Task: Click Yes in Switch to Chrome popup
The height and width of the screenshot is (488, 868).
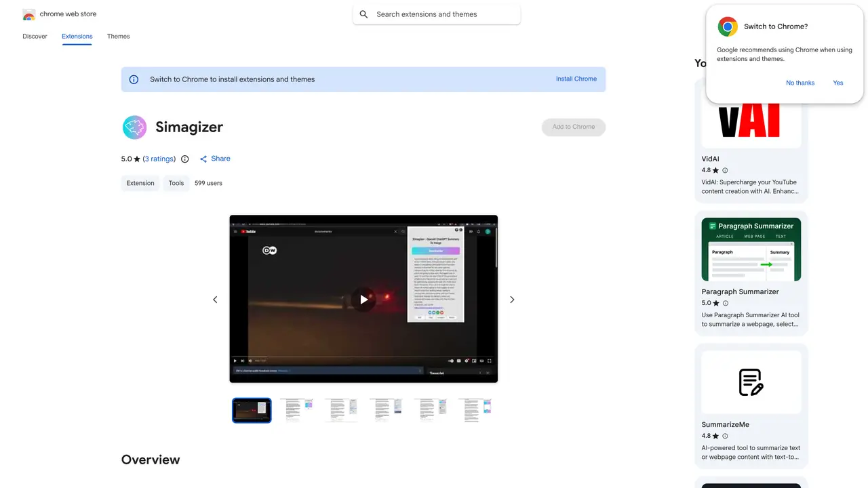Action: 838,83
